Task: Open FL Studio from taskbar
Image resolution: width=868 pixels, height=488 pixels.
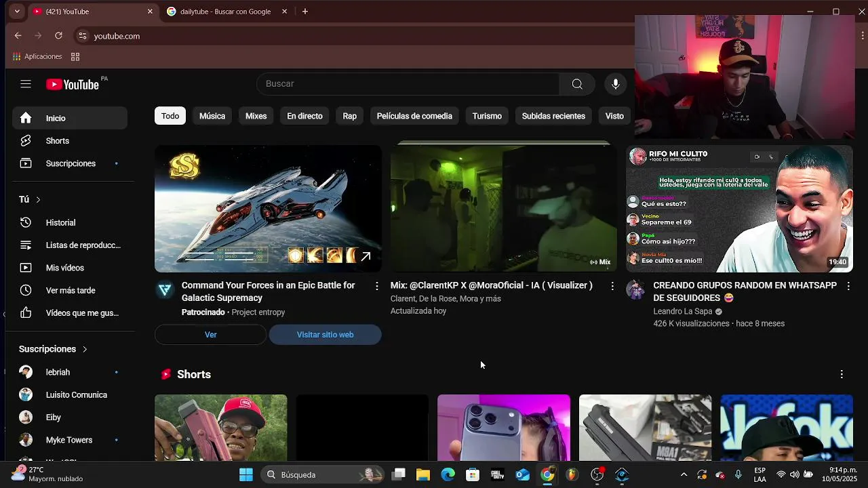Action: pos(572,474)
